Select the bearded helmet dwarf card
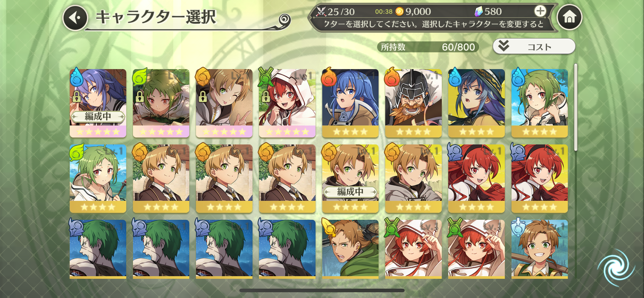644x298 pixels. coord(413,103)
